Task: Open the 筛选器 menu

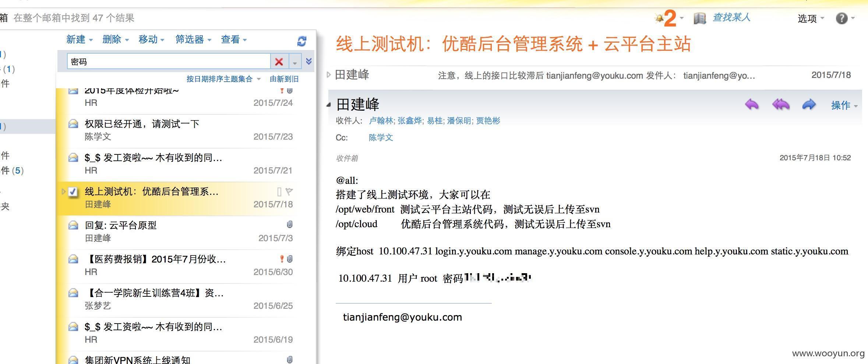Action: click(x=193, y=39)
